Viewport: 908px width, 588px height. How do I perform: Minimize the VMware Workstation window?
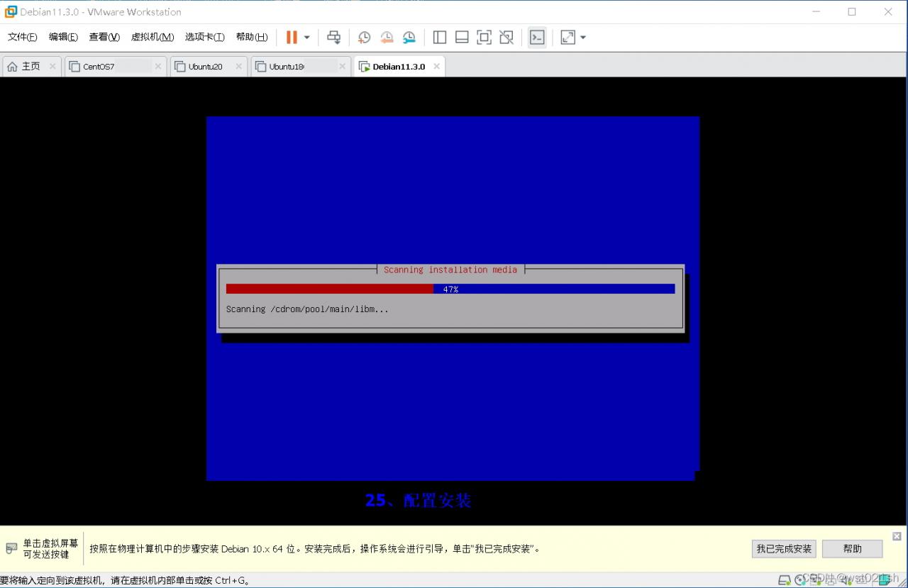tap(816, 11)
